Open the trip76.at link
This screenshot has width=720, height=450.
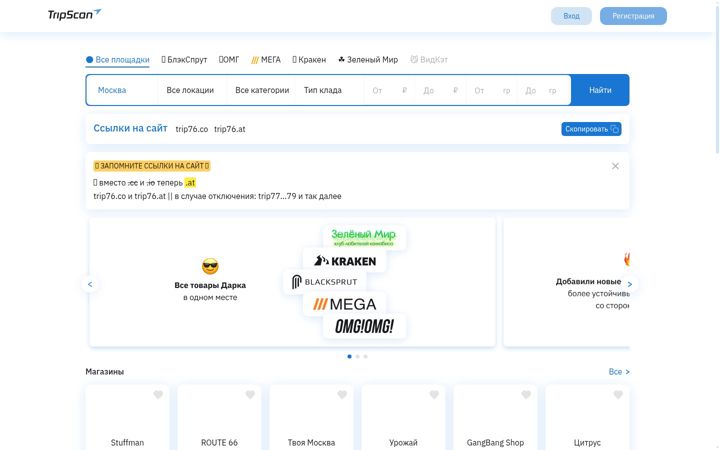point(230,129)
